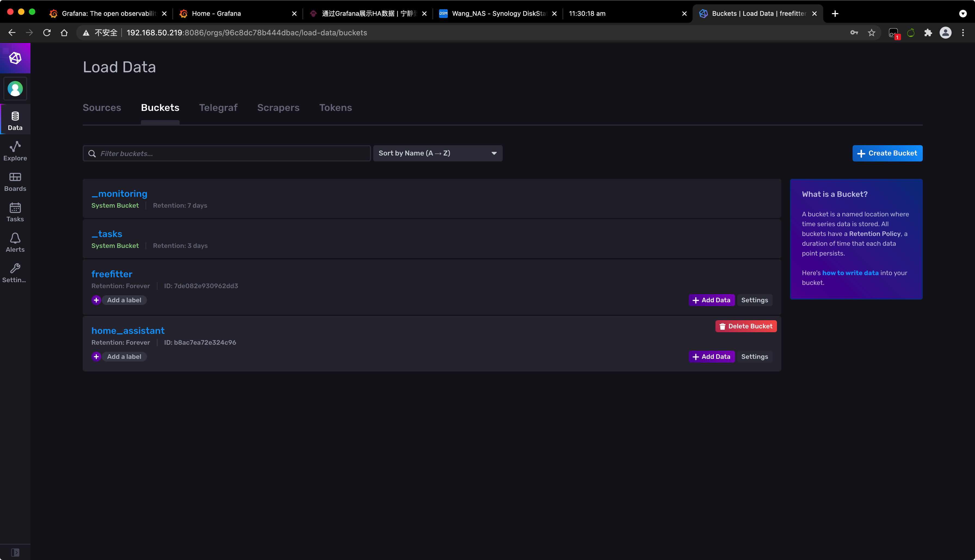Click the plus icon for freefitter label
975x560 pixels.
(96, 300)
